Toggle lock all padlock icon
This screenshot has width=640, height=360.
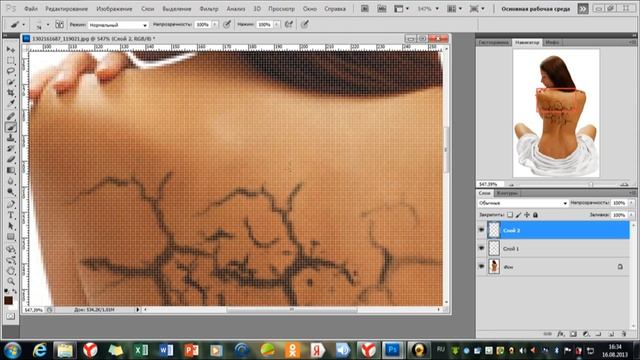coord(536,215)
